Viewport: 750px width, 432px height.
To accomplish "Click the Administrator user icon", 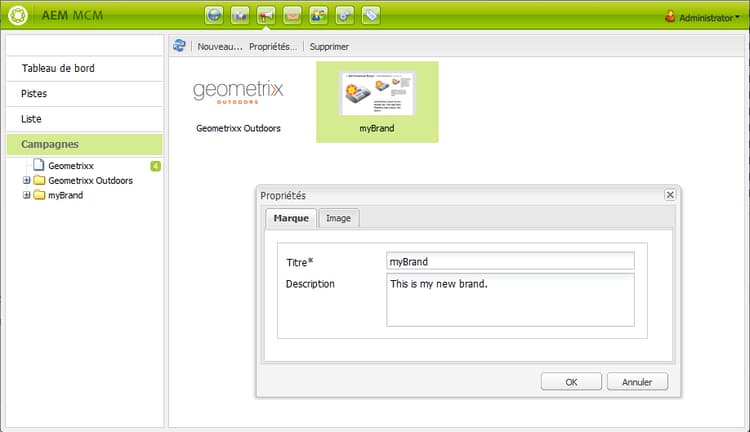I will (670, 17).
